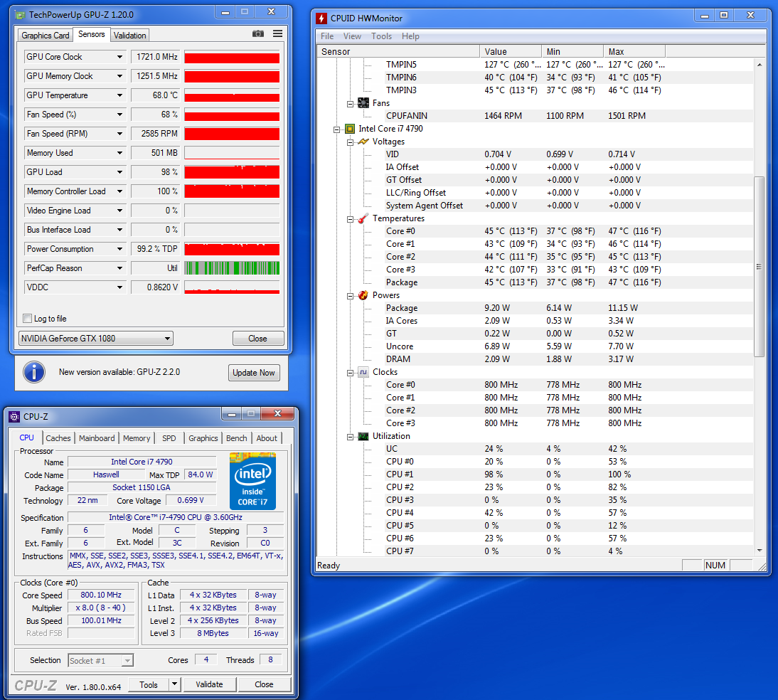The width and height of the screenshot is (778, 700).
Task: Click the HWMonitor vertical scrollbar thumb
Action: [x=759, y=266]
